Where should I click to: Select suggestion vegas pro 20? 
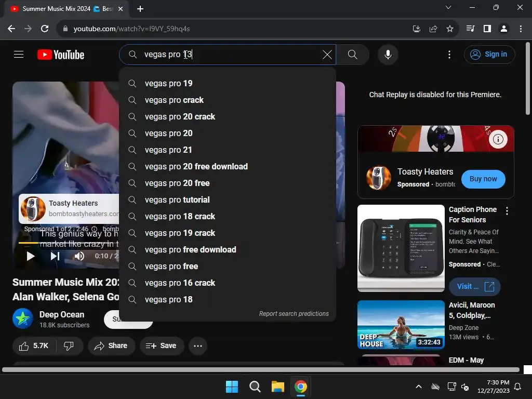(x=228, y=134)
